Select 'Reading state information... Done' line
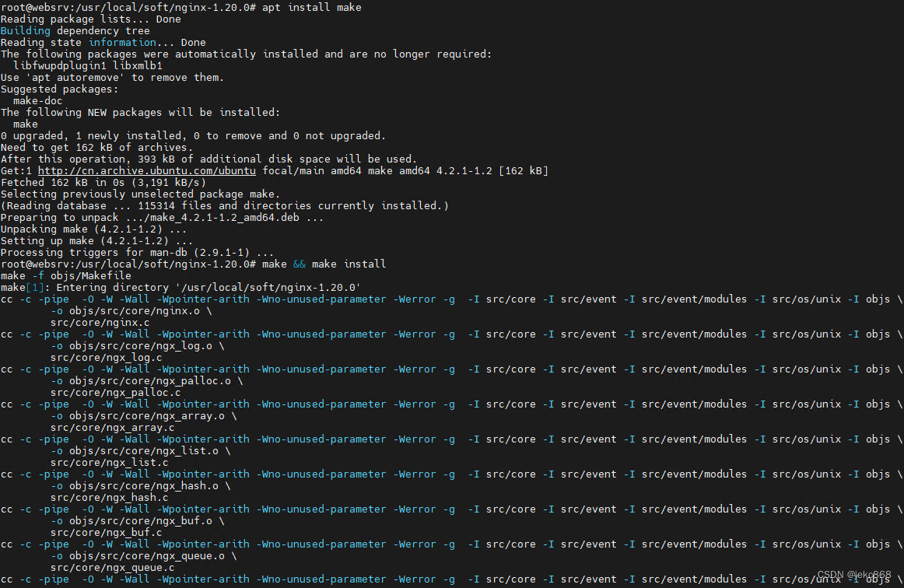Viewport: 904px width, 588px height. click(103, 43)
